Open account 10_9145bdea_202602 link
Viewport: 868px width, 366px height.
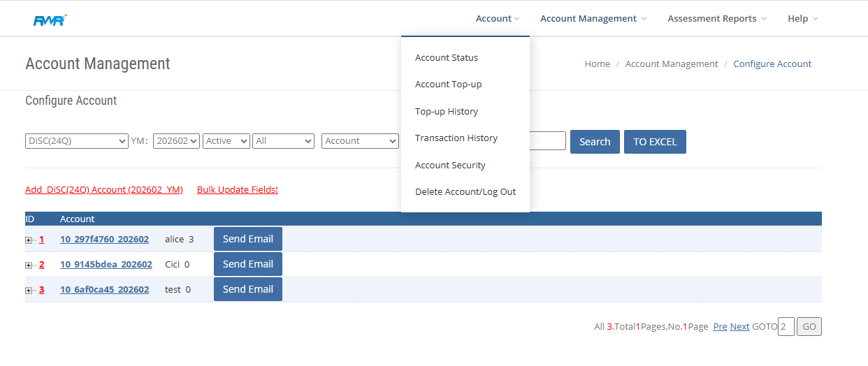tap(106, 265)
